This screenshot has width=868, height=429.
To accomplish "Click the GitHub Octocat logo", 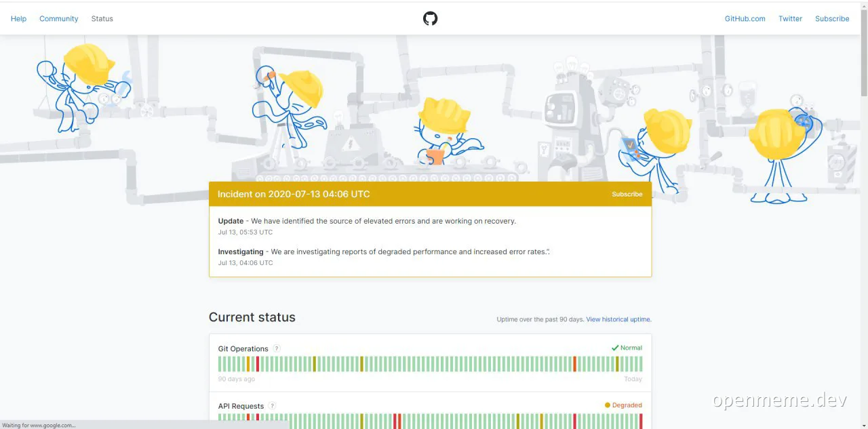I will click(x=430, y=18).
